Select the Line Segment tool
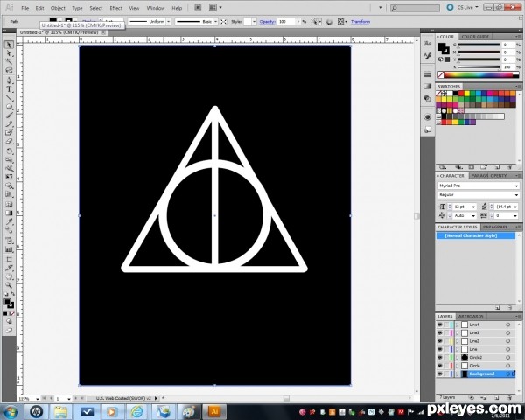 point(9,98)
